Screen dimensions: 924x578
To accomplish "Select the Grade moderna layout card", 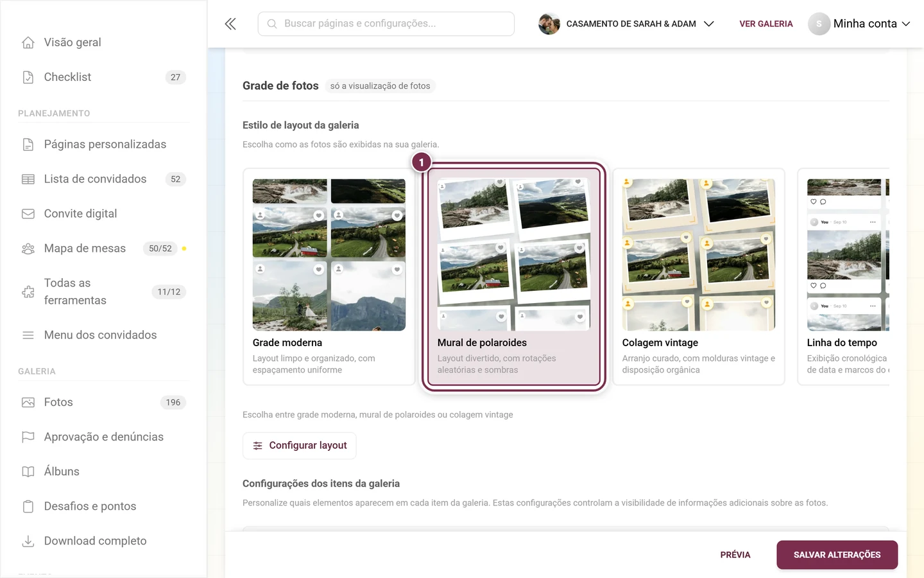I will point(329,277).
